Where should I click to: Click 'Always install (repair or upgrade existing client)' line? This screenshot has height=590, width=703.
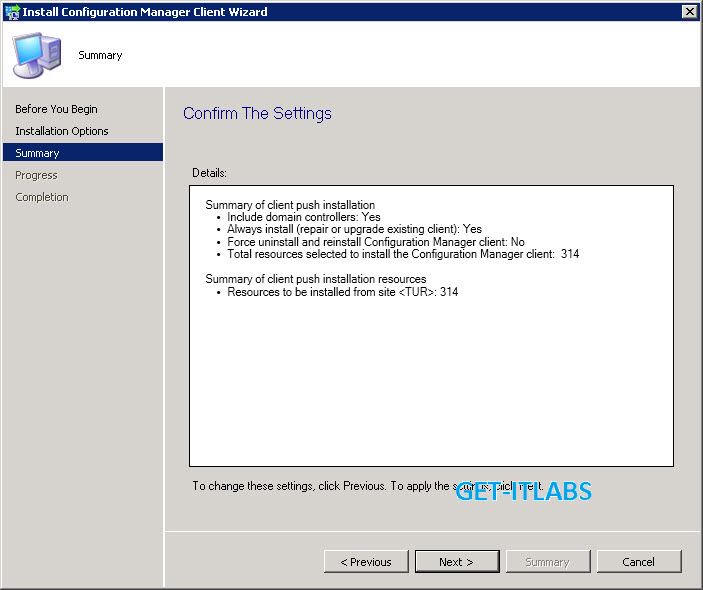[x=354, y=229]
